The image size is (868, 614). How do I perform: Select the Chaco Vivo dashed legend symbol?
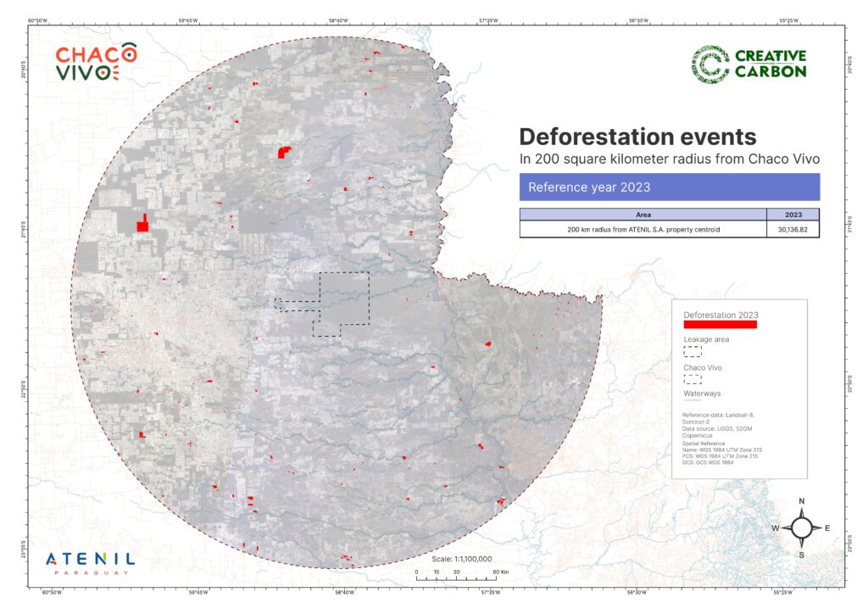[693, 379]
